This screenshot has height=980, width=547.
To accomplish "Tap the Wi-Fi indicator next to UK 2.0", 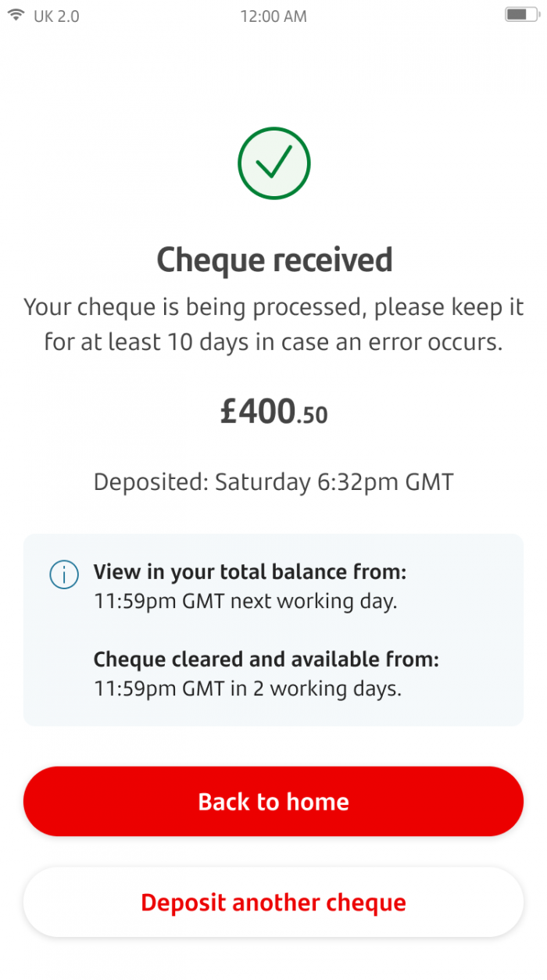I will [16, 14].
